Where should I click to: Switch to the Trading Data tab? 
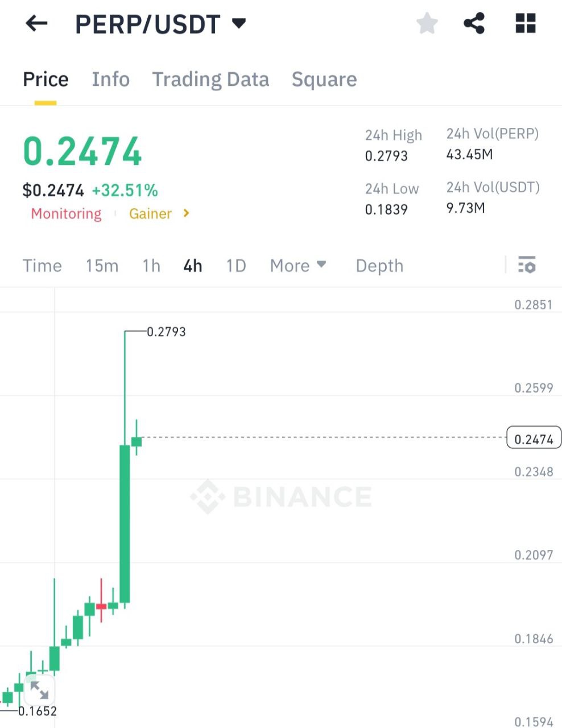[210, 79]
